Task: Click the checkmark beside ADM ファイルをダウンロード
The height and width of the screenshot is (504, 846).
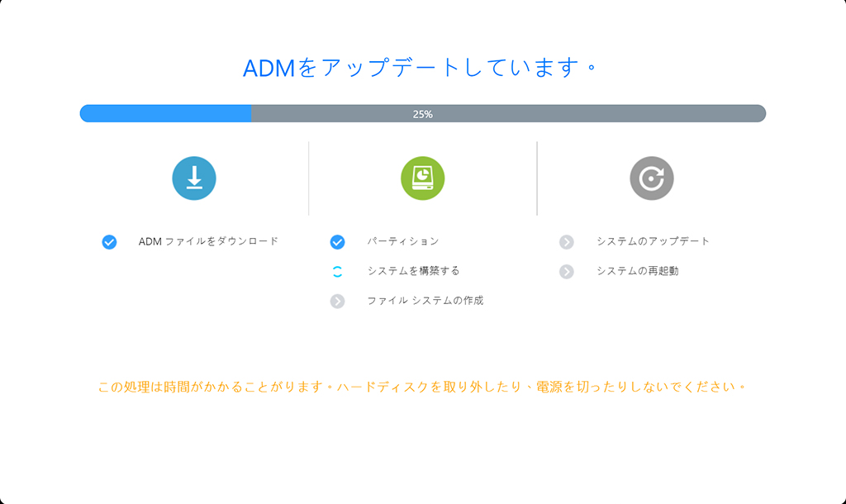Action: [x=109, y=242]
